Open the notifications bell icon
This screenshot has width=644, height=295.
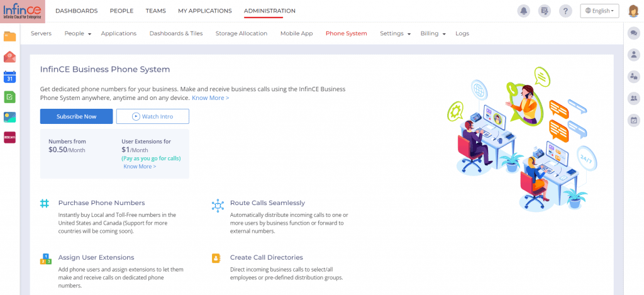pyautogui.click(x=523, y=11)
